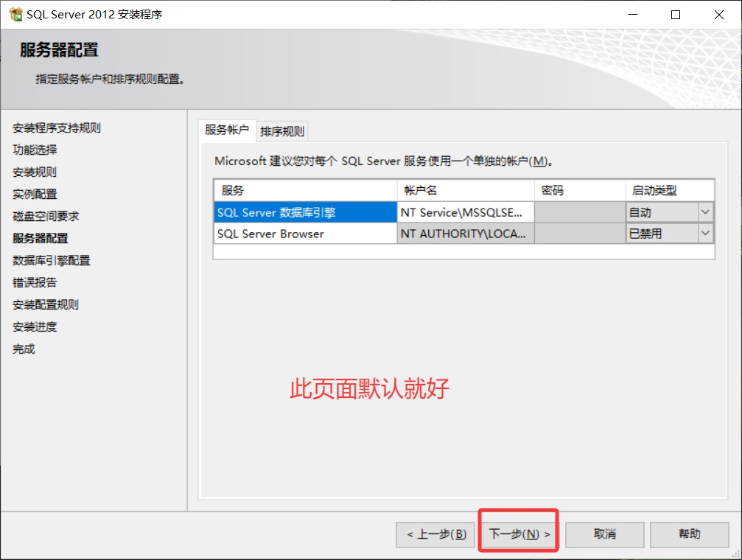
Task: Click the SQL Server installer title bar icon
Action: pos(15,15)
